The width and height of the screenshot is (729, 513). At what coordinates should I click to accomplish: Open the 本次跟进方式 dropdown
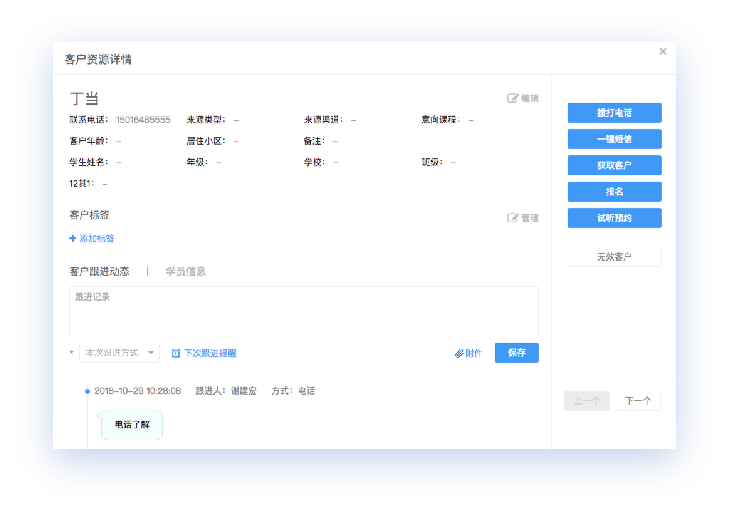pyautogui.click(x=119, y=353)
